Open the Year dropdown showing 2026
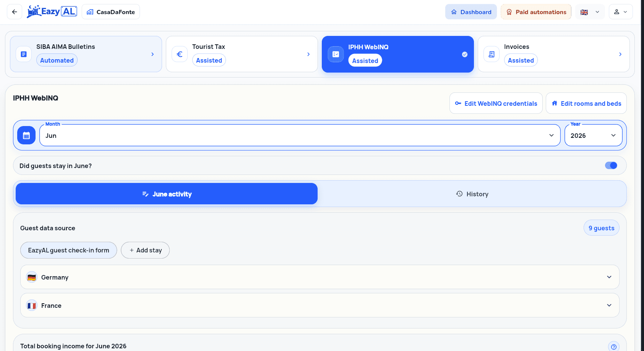Viewport: 644px width, 351px height. tap(594, 136)
